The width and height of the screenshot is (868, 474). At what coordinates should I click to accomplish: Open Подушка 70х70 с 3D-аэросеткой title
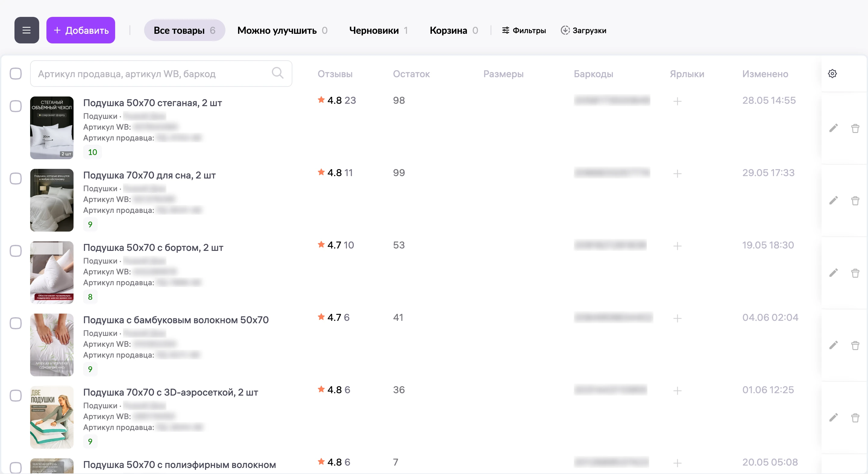(171, 392)
